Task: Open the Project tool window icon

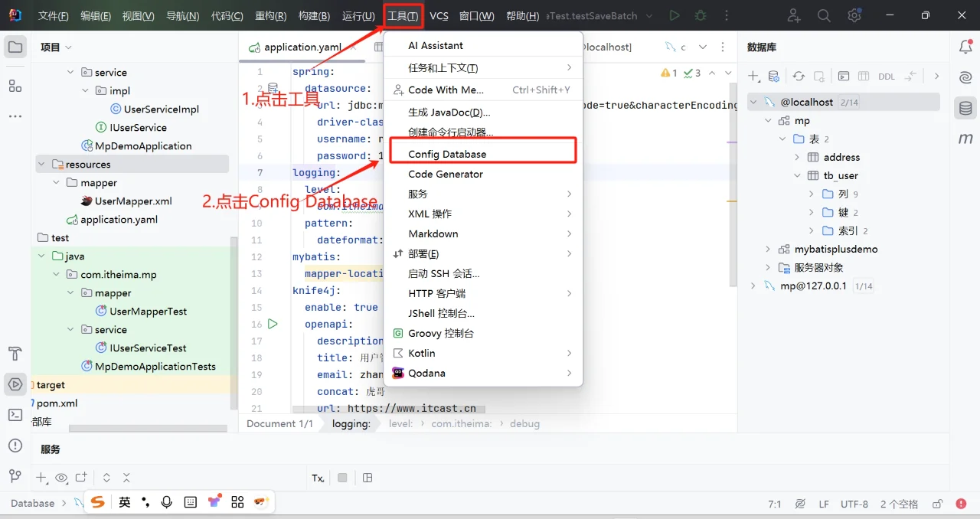Action: coord(15,47)
